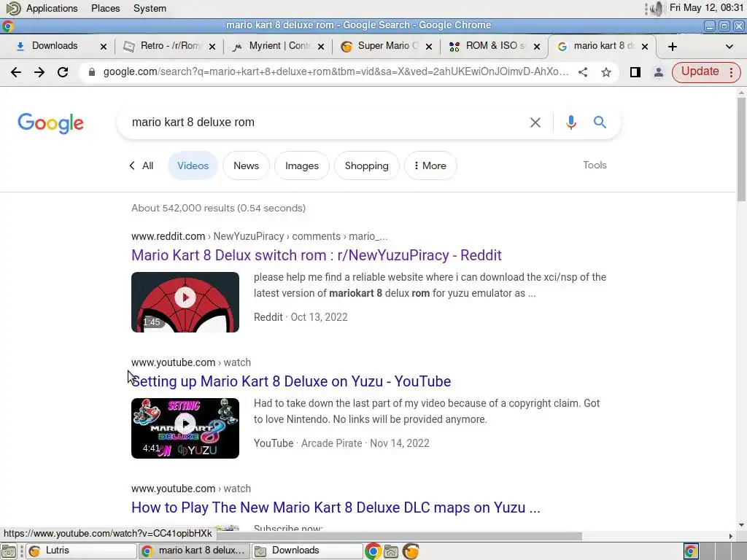Screen dimensions: 747x560
Task: Click the Google logo
Action: tap(50, 123)
